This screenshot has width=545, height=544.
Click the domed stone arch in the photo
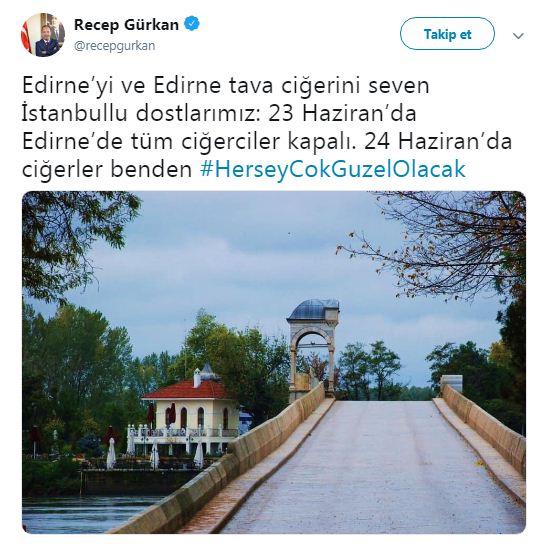pyautogui.click(x=312, y=348)
